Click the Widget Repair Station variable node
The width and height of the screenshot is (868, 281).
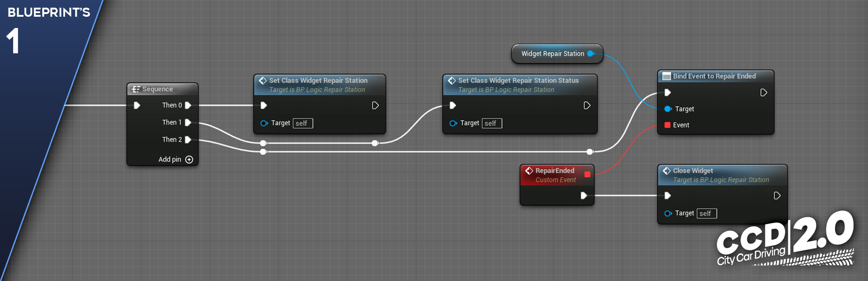click(552, 54)
